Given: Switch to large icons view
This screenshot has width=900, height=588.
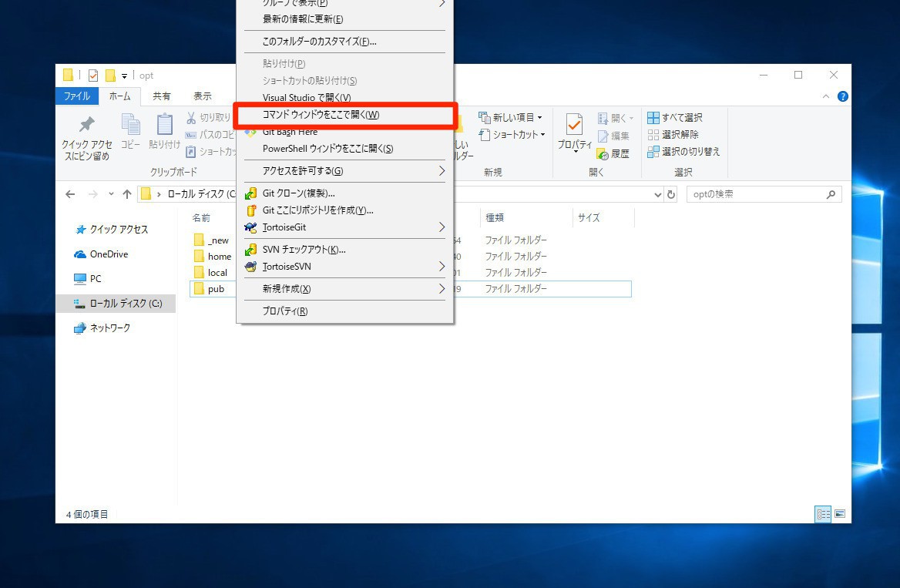Looking at the screenshot, I should coord(840,515).
